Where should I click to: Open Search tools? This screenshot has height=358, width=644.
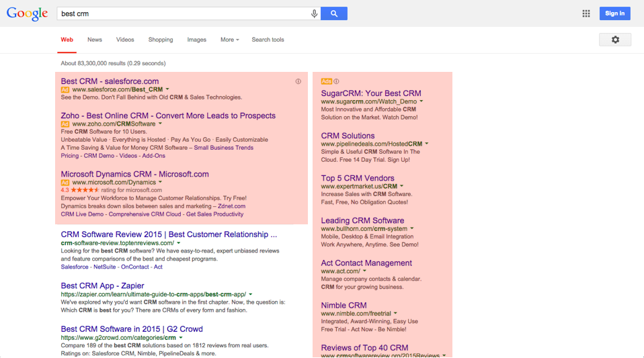268,40
